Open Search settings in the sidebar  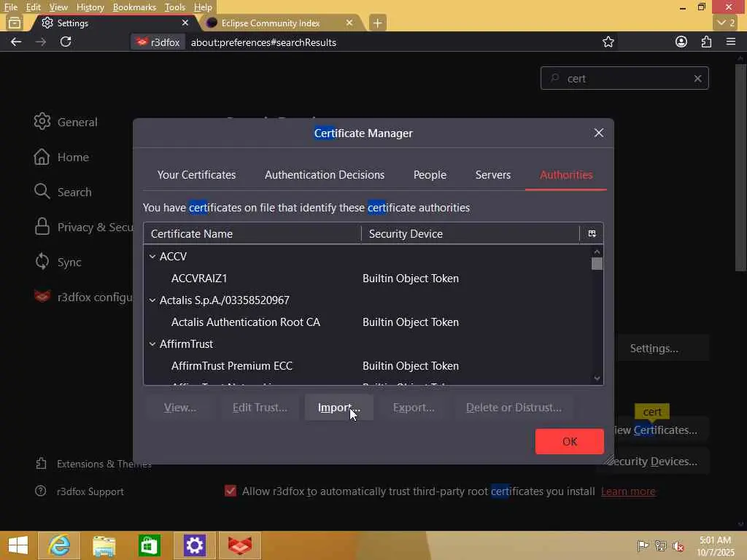pyautogui.click(x=63, y=192)
